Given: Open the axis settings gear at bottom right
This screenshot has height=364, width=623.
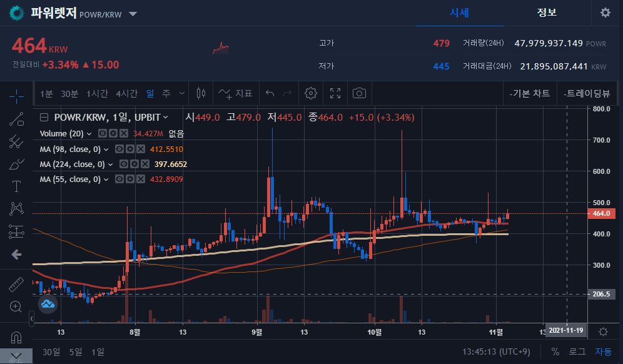Looking at the screenshot, I should 603,331.
